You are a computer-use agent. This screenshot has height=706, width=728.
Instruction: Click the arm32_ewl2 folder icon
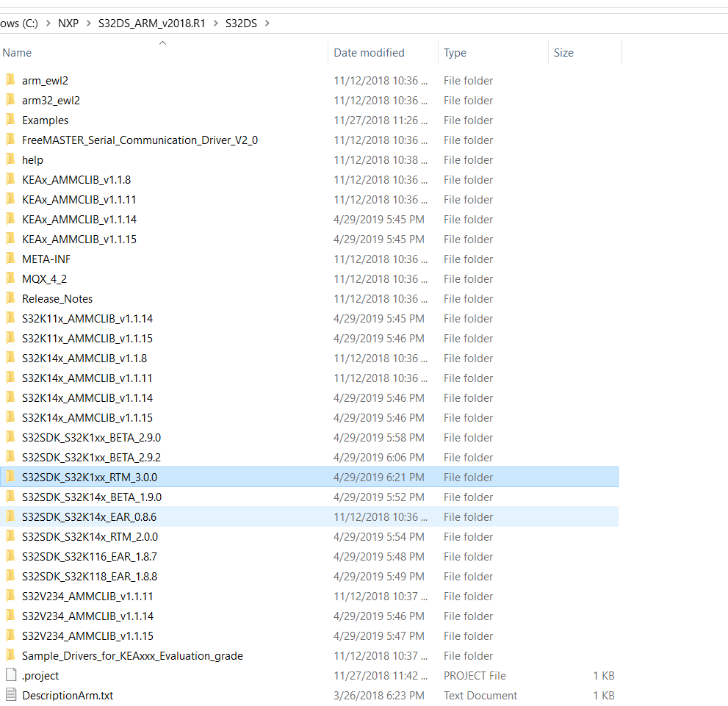coord(11,100)
